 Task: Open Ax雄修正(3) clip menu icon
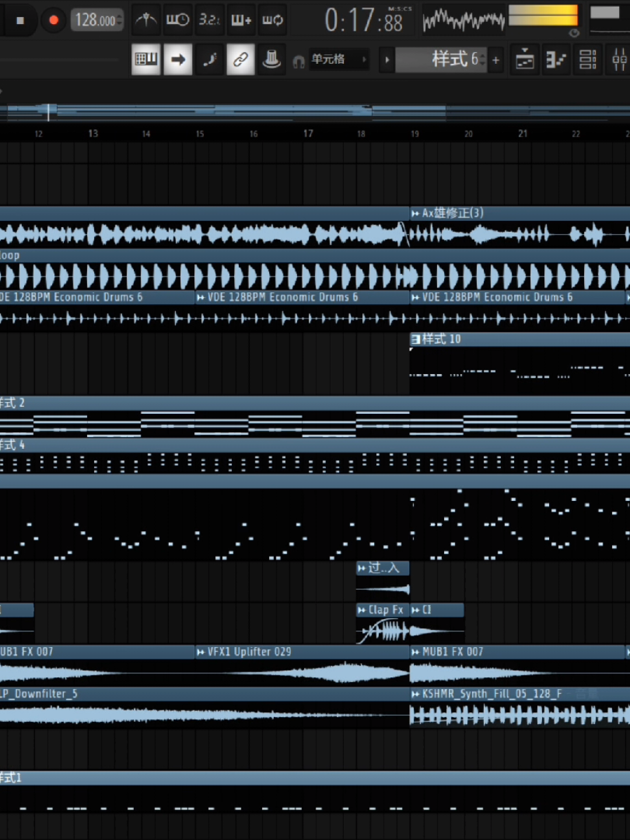(415, 213)
